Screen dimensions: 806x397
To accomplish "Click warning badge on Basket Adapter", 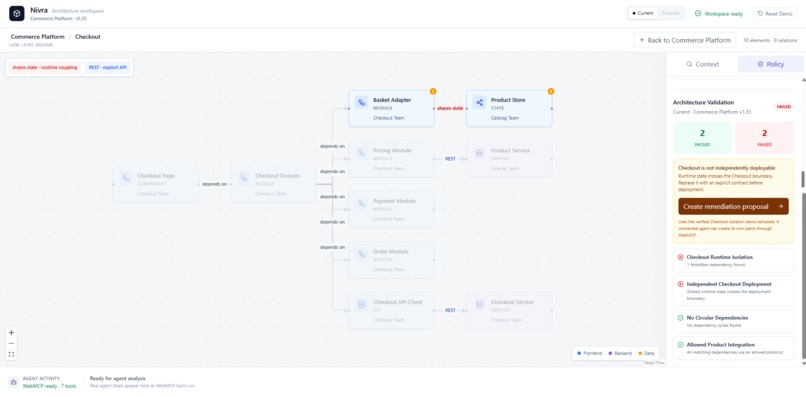I will [433, 92].
